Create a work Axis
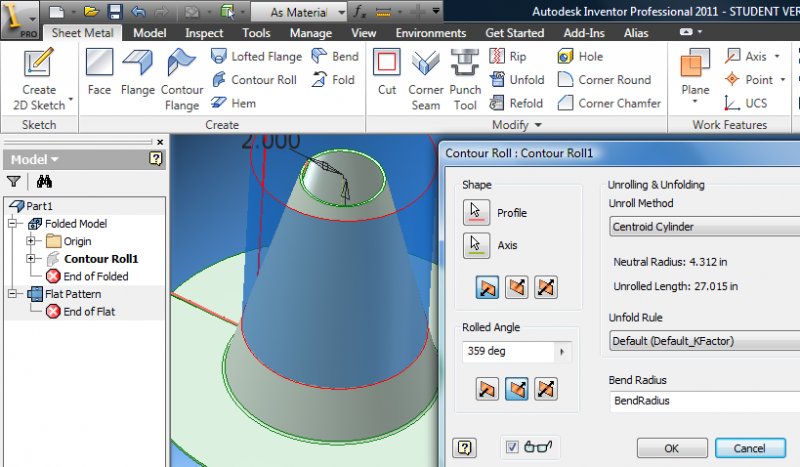Viewport: 800px width, 467px height. coord(752,56)
